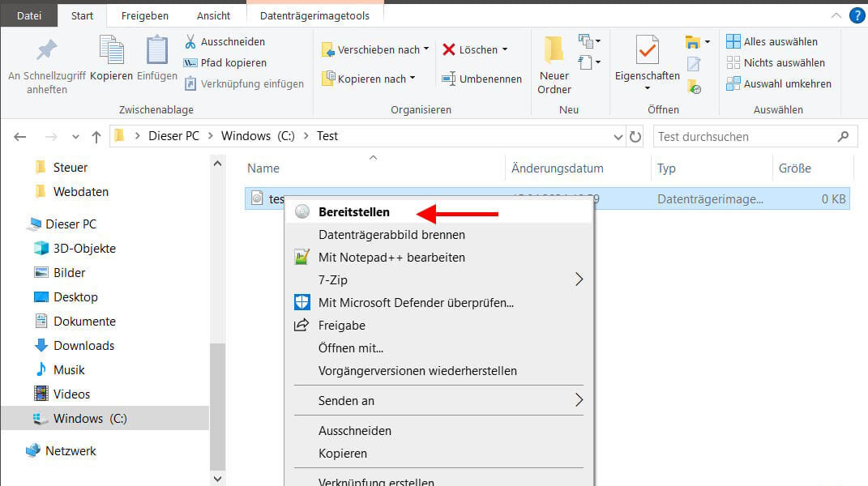Click Nichts auswählen in ribbon
The height and width of the screenshot is (486, 868).
(776, 62)
